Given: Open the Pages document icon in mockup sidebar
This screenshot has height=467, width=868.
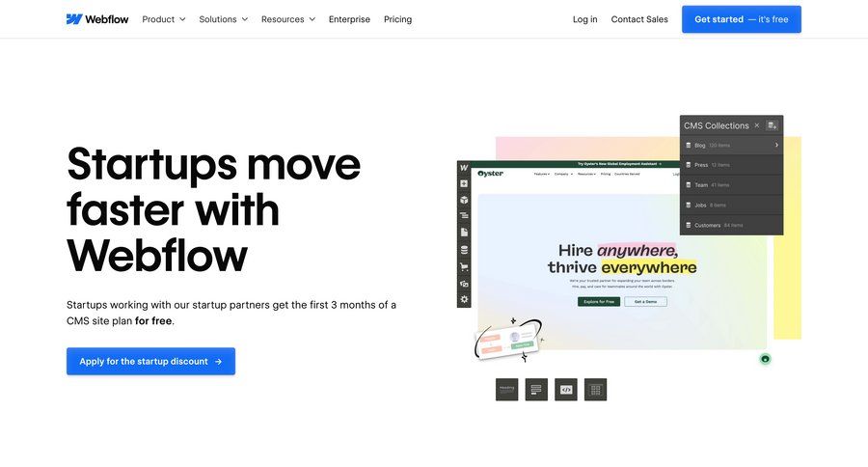Looking at the screenshot, I should (464, 233).
